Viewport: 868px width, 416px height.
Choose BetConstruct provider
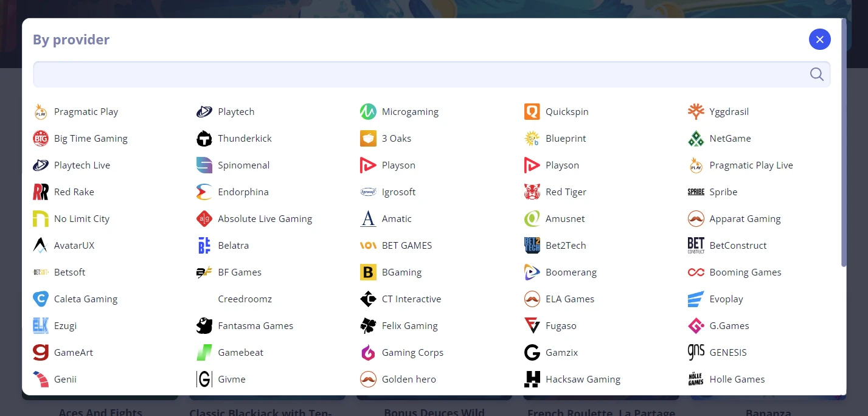(727, 246)
